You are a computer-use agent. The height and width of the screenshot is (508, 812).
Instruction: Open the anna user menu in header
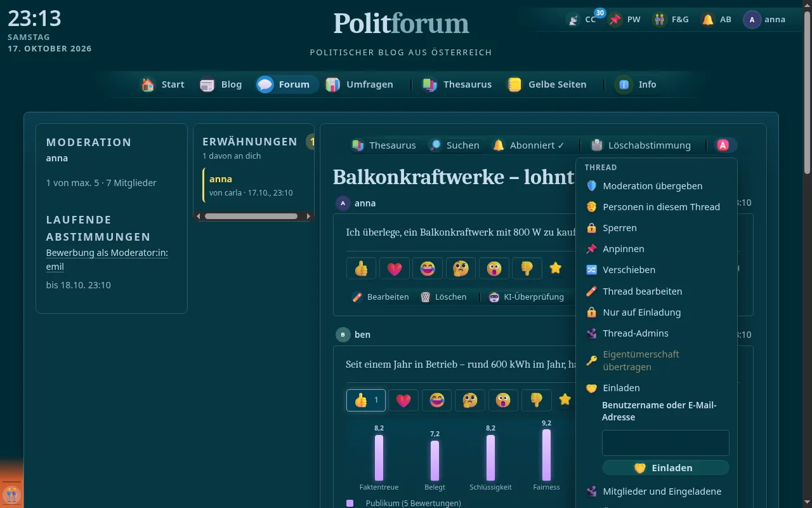(765, 20)
